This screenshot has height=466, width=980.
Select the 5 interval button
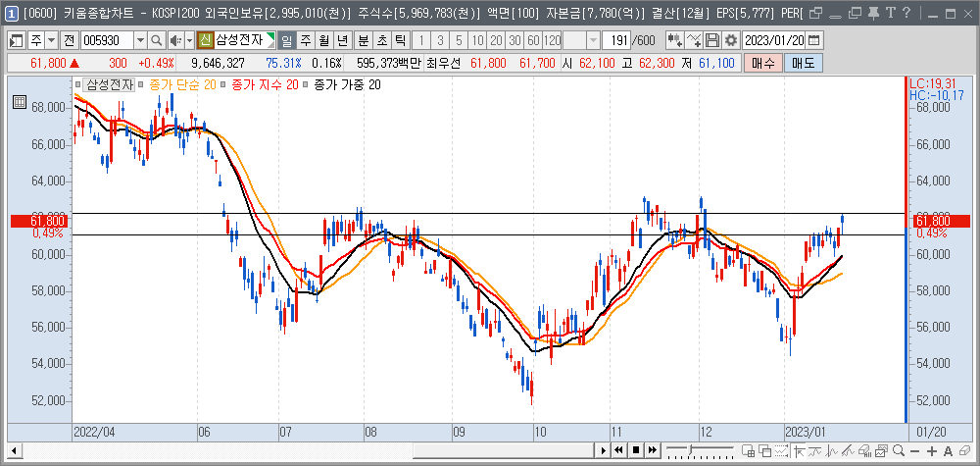coord(460,41)
